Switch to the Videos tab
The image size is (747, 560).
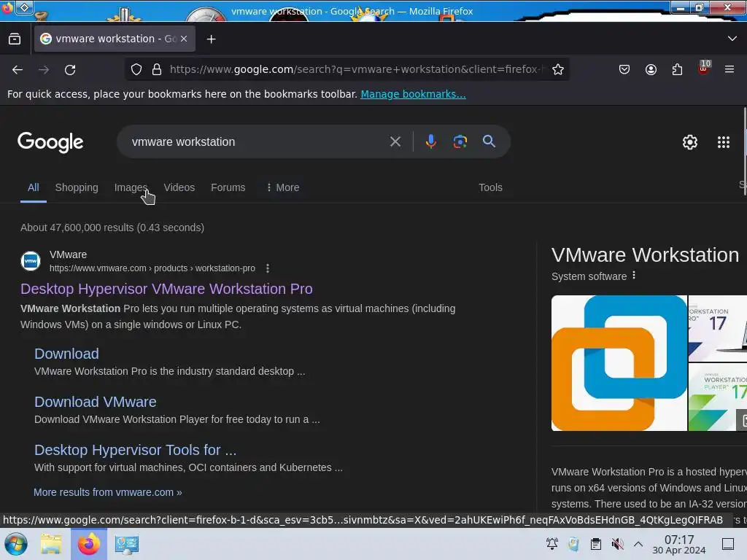click(179, 187)
